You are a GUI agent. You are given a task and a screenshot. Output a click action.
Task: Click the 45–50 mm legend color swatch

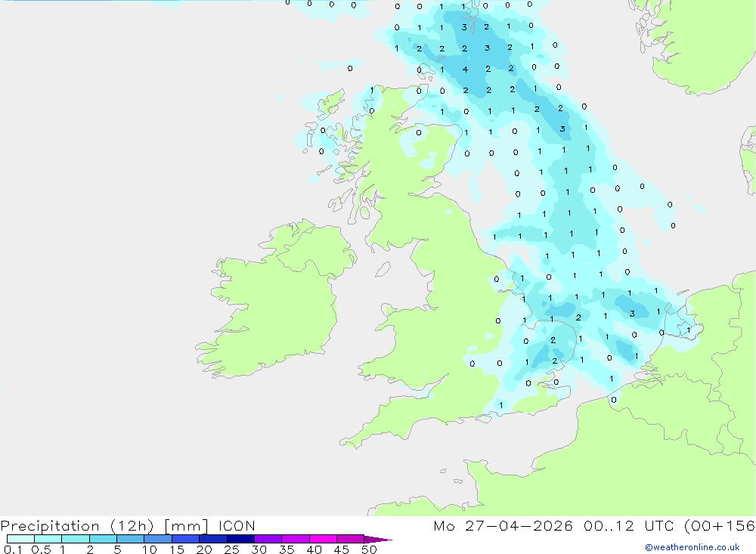point(350,539)
